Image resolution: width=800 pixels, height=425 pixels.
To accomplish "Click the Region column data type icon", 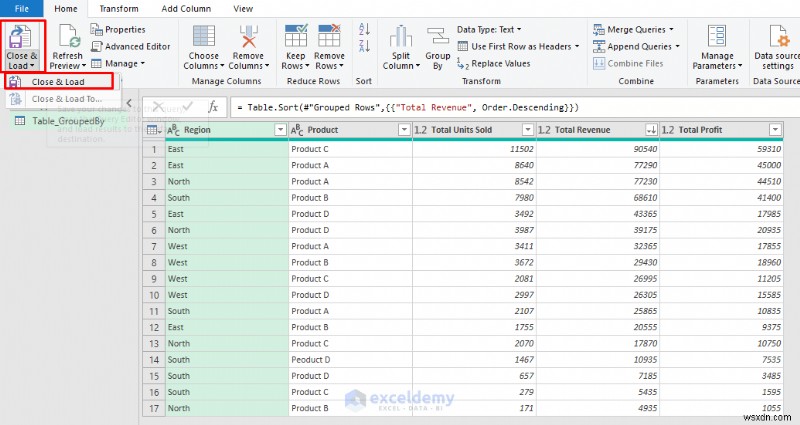I will pos(173,130).
